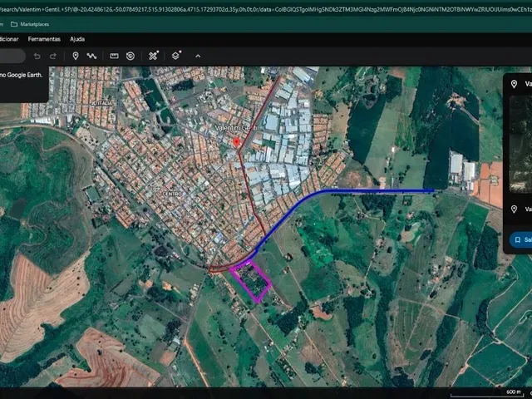Viewport: 532px width, 399px height.
Task: Focus the browser URL address bar
Action: point(266,9)
